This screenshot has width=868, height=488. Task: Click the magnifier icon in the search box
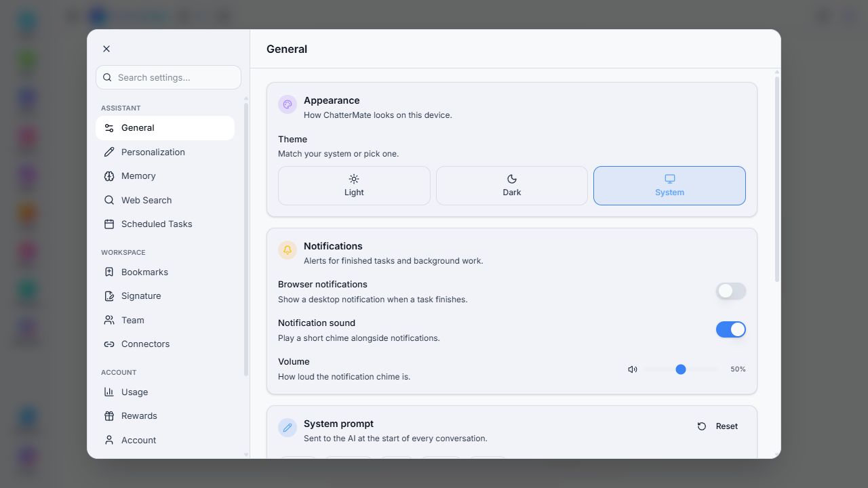point(107,77)
